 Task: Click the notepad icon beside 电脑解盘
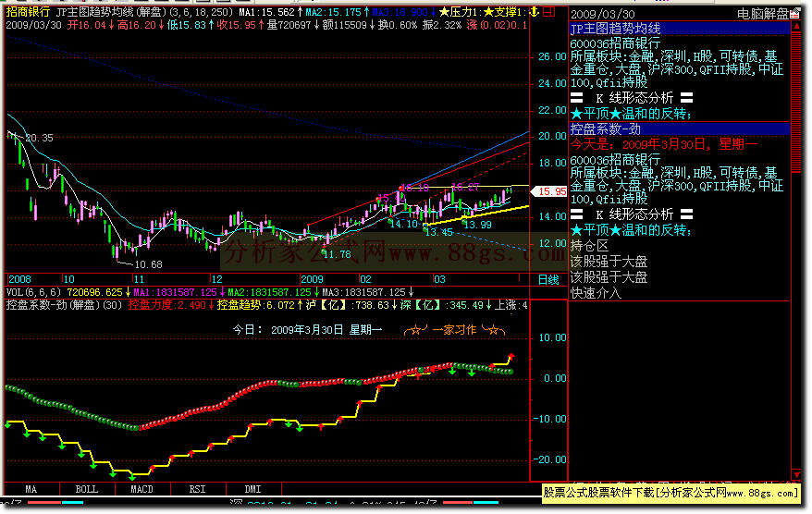point(795,14)
